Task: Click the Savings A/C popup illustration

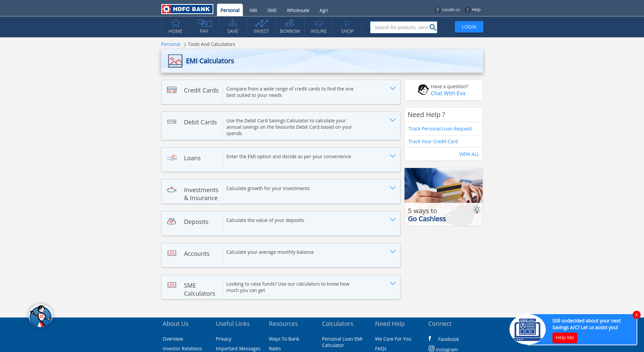Action: pos(527,329)
